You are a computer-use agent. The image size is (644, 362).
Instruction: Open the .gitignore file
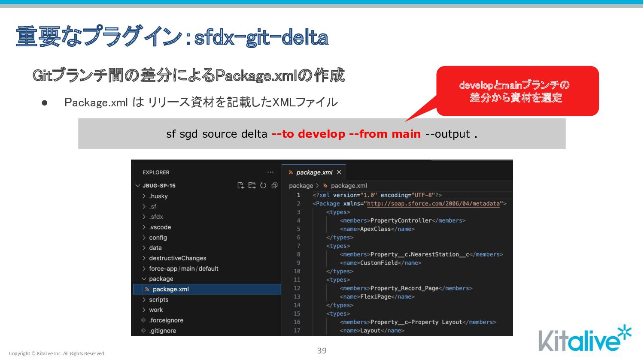click(163, 330)
